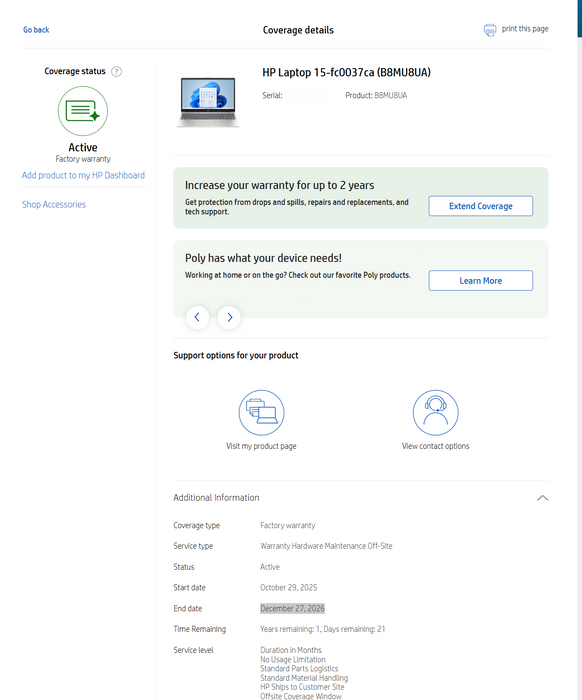Viewport: 582px width, 700px height.
Task: Click the green active coverage status icon
Action: click(83, 111)
